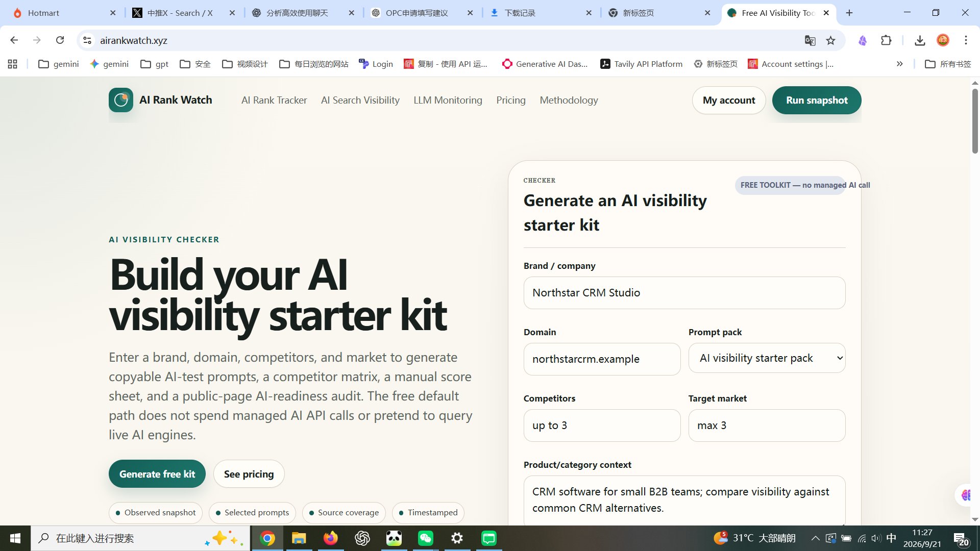This screenshot has height=551, width=980.
Task: Click Generate free kit button
Action: click(x=157, y=474)
